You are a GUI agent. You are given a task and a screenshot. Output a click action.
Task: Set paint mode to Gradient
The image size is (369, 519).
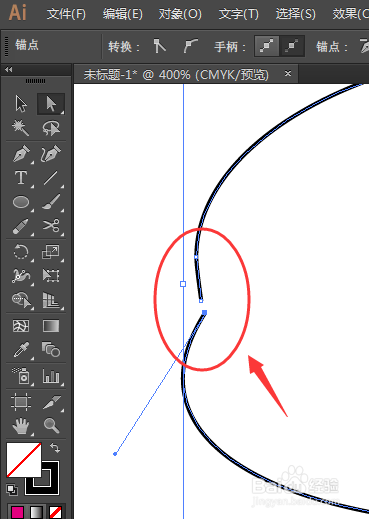[36, 512]
